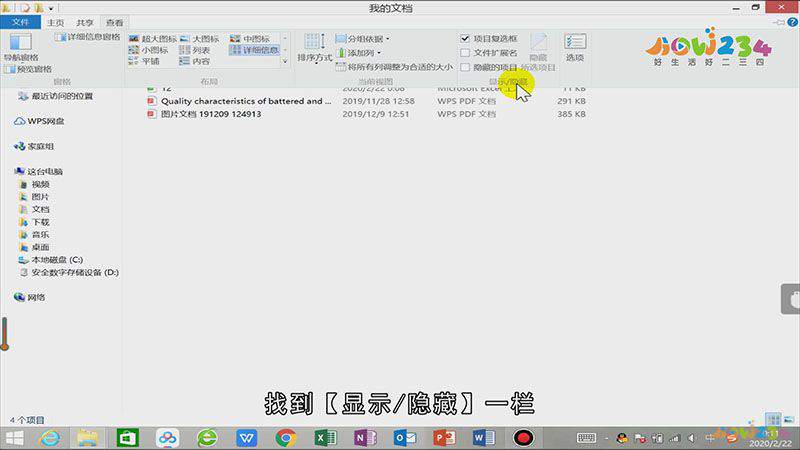800x450 pixels.
Task: Open 安全数字存储设备 (D:) in sidebar
Action: 69,272
